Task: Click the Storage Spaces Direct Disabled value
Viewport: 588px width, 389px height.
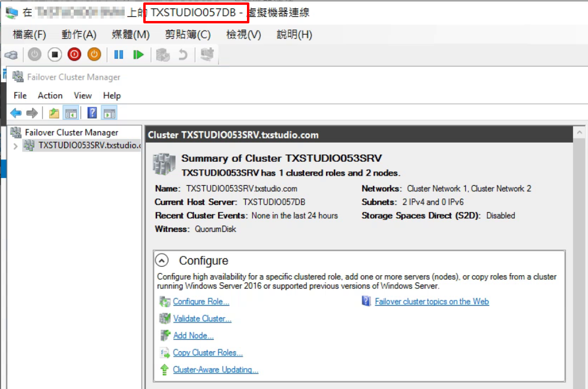Action: click(x=500, y=216)
